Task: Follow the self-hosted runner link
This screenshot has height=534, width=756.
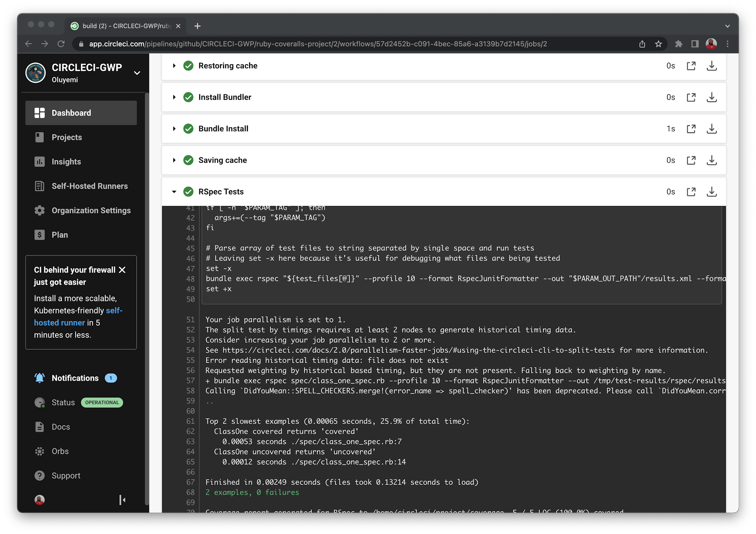Action: point(59,323)
